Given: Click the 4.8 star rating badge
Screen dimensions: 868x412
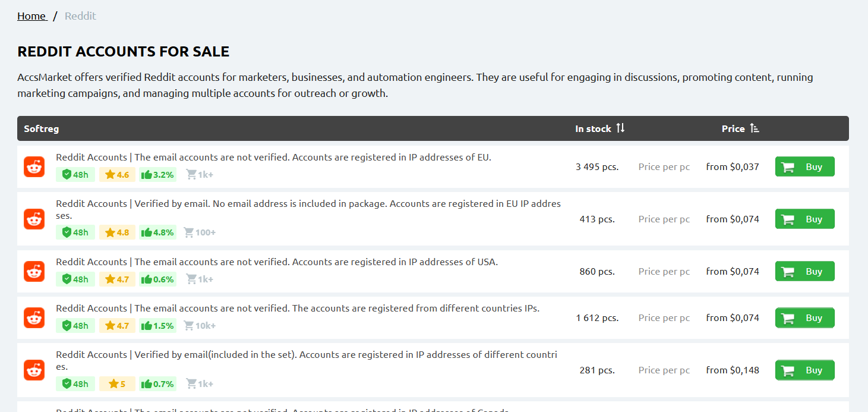Looking at the screenshot, I should click(117, 232).
